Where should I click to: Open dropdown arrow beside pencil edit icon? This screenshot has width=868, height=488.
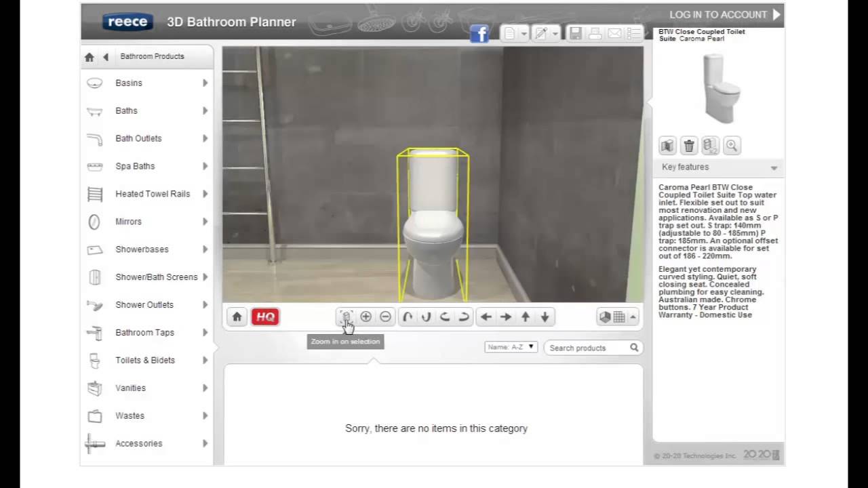[555, 33]
